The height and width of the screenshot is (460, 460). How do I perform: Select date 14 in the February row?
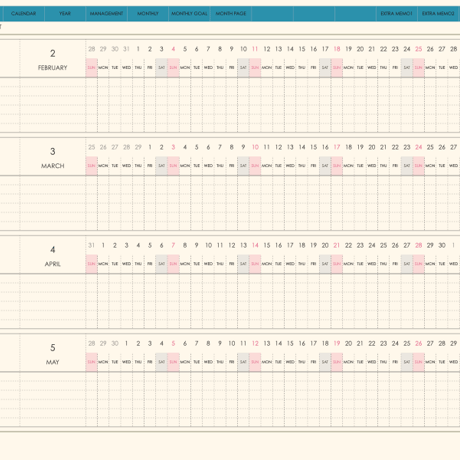coord(290,49)
